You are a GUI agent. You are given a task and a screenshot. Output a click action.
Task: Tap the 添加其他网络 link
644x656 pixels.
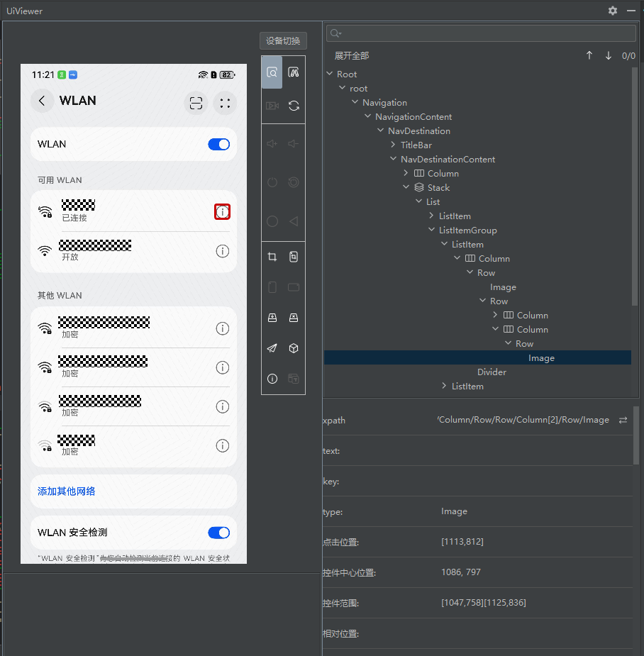tap(67, 491)
